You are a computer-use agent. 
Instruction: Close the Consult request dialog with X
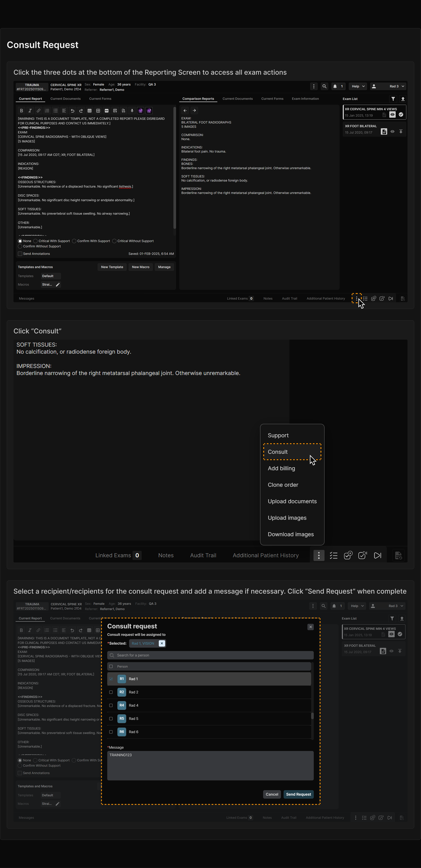[x=311, y=627]
